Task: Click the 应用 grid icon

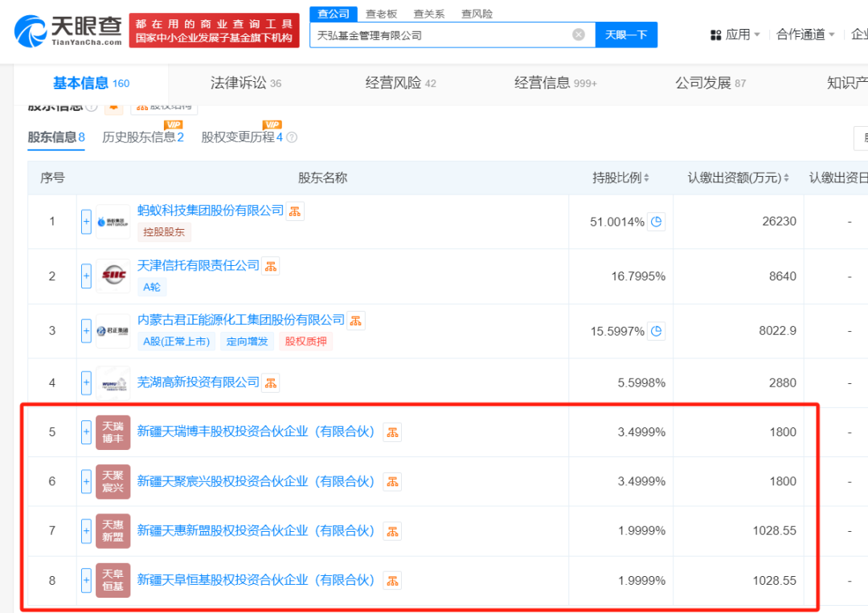Action: (x=716, y=35)
